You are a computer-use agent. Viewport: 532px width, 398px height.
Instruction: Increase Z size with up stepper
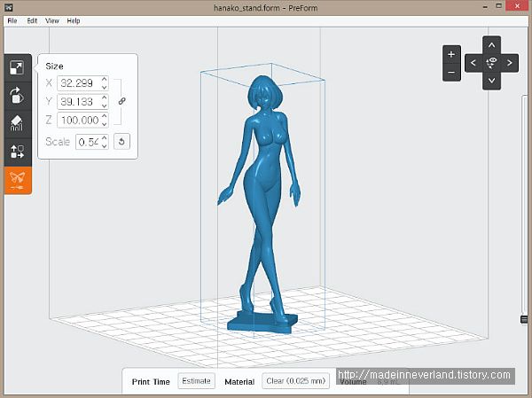click(x=104, y=116)
